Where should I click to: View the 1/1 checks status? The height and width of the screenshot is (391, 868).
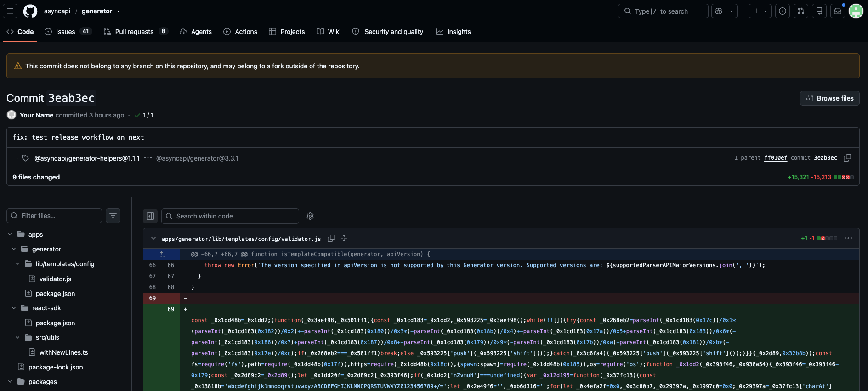[144, 115]
